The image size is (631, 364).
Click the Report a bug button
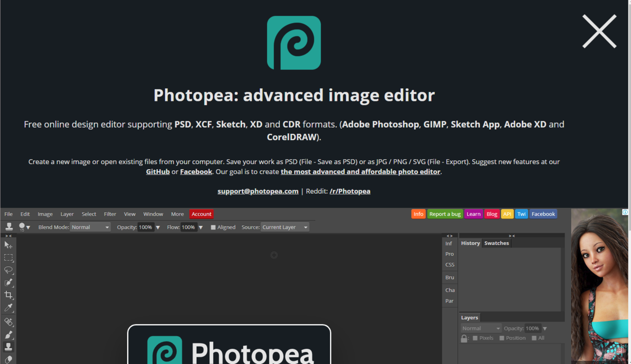point(445,214)
